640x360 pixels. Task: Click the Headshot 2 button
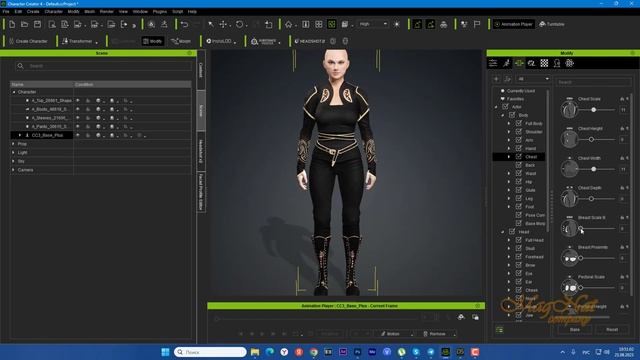(x=310, y=41)
